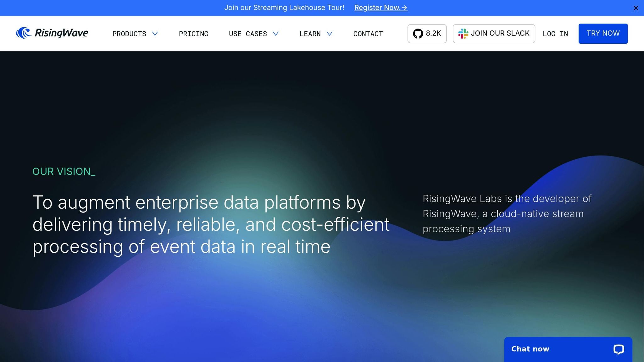
Task: Open the chat widget speech bubble icon
Action: (x=619, y=349)
